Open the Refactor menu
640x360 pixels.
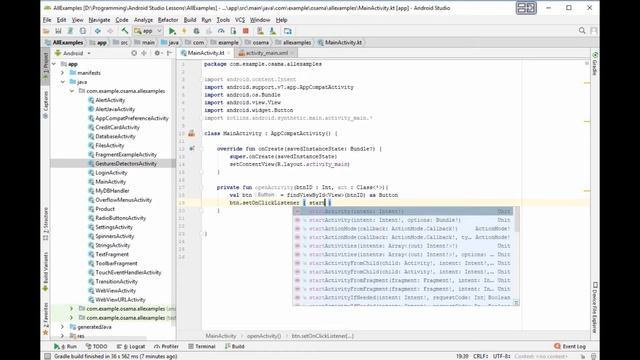[x=168, y=20]
